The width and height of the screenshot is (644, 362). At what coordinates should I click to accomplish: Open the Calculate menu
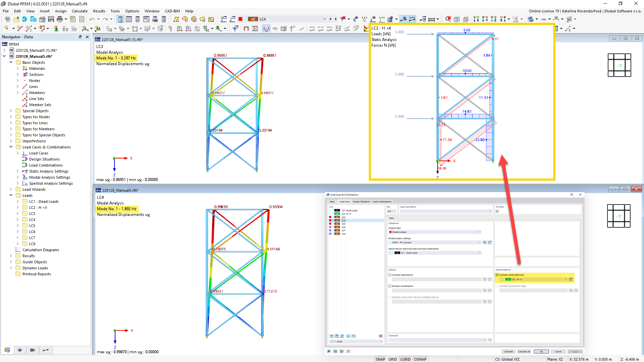(x=80, y=11)
